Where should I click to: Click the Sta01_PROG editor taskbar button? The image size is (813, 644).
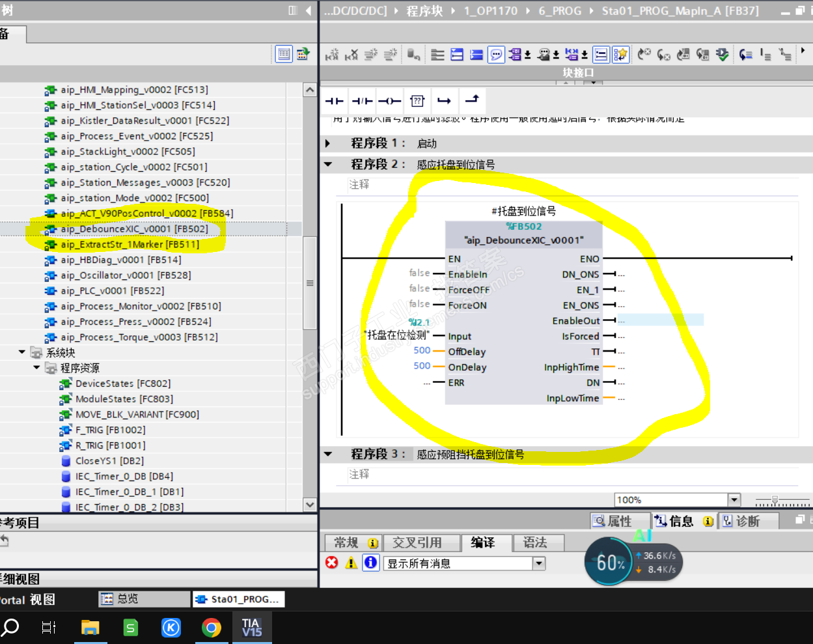tap(238, 599)
